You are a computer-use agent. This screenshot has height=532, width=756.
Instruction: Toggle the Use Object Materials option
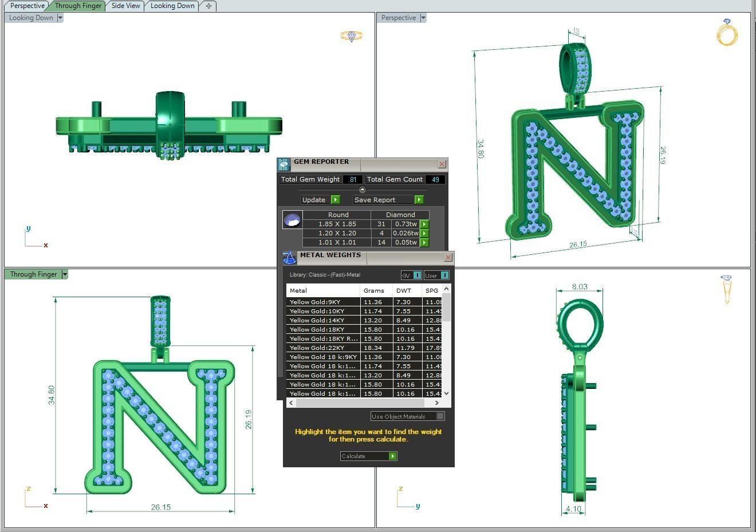tap(408, 416)
